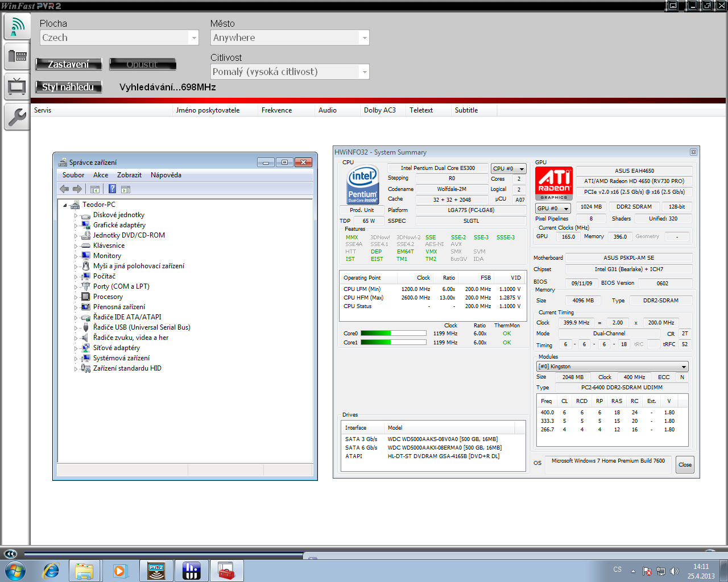
Task: Select Řadiče USB (Universal Serial Bus) entry
Action: pyautogui.click(x=142, y=327)
